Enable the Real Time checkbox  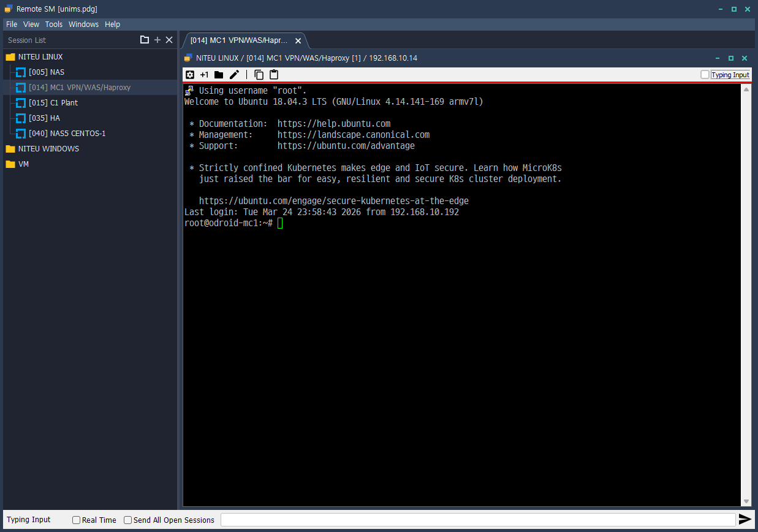(75, 520)
